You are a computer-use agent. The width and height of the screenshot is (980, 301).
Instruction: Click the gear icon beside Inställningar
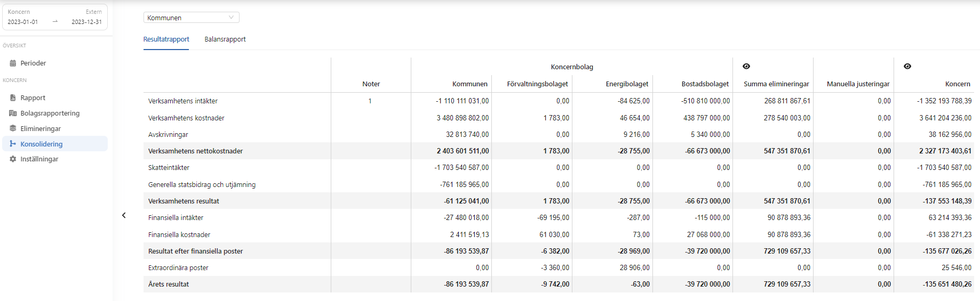(x=13, y=159)
